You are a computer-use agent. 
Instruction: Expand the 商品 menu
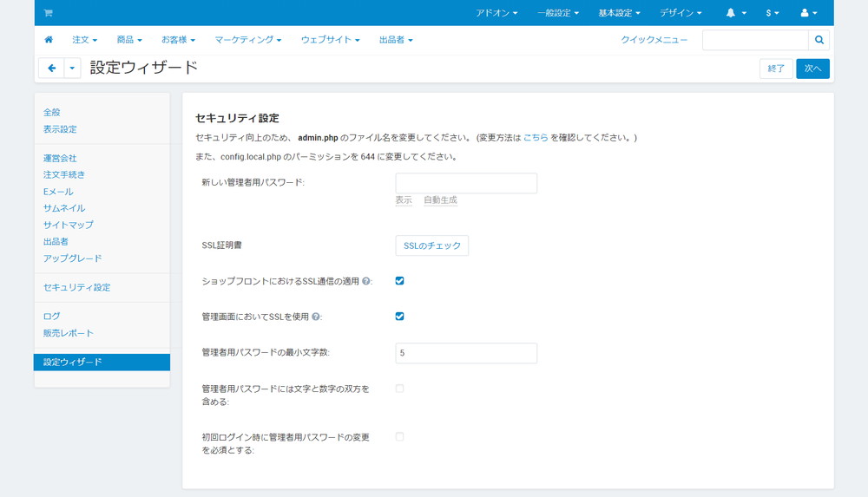[x=129, y=40]
